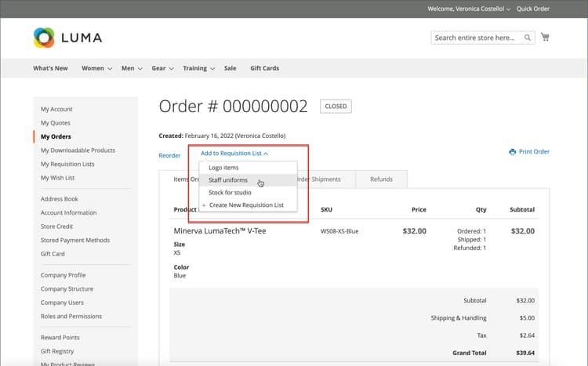The height and width of the screenshot is (366, 588).
Task: Open Roles and Permissions in sidebar
Action: tap(71, 317)
